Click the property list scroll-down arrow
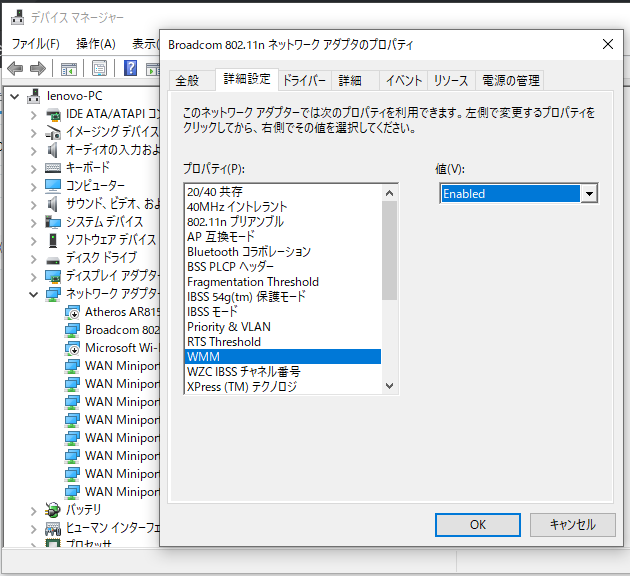 [389, 386]
